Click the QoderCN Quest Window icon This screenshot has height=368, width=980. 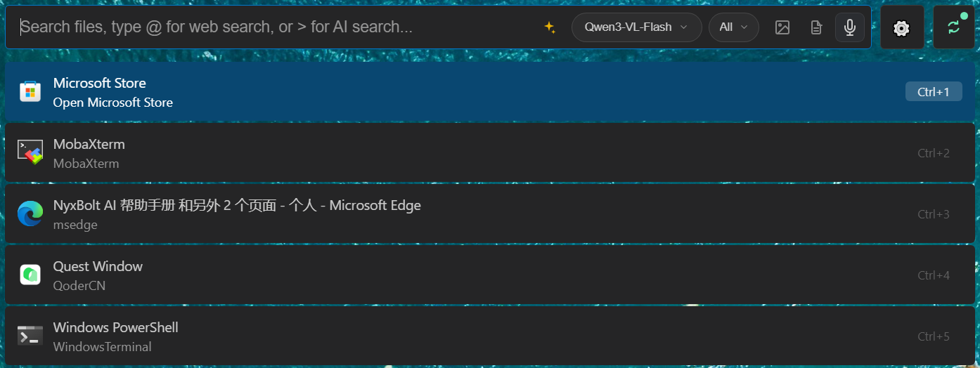[x=30, y=275]
